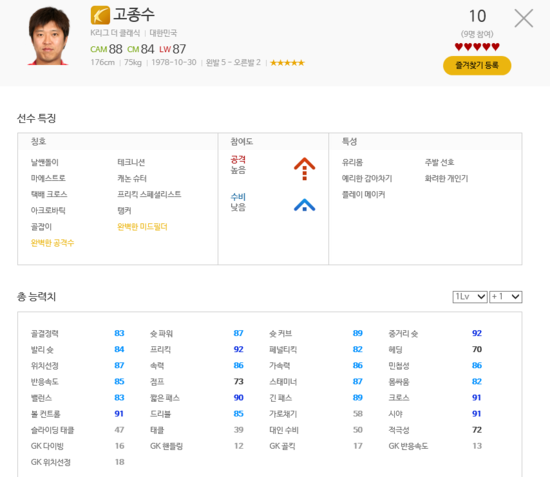The height and width of the screenshot is (477, 550).
Task: Click the 중거리 슛 stat value 92
Action: (x=477, y=333)
